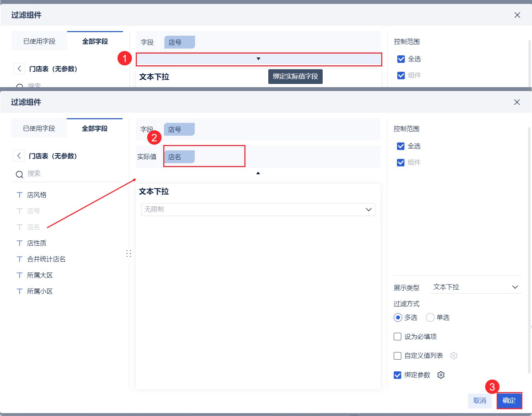Click the search magnifier icon in lower dialog

click(x=19, y=174)
